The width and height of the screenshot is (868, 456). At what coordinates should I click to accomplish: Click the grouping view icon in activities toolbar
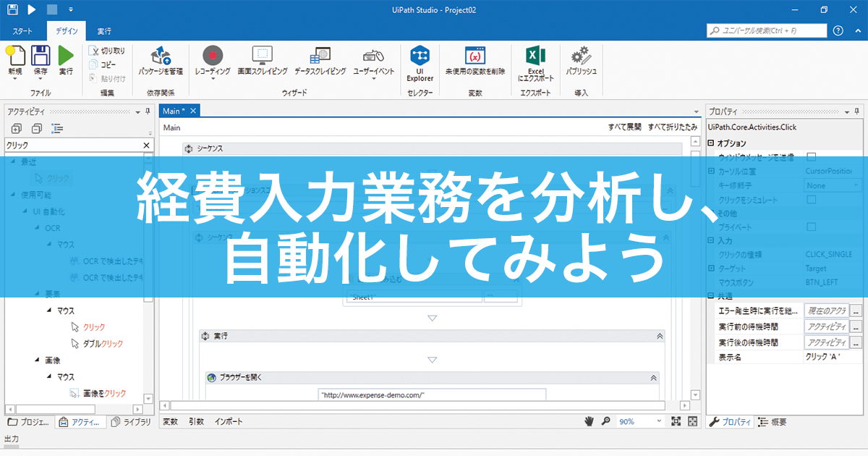coord(57,129)
